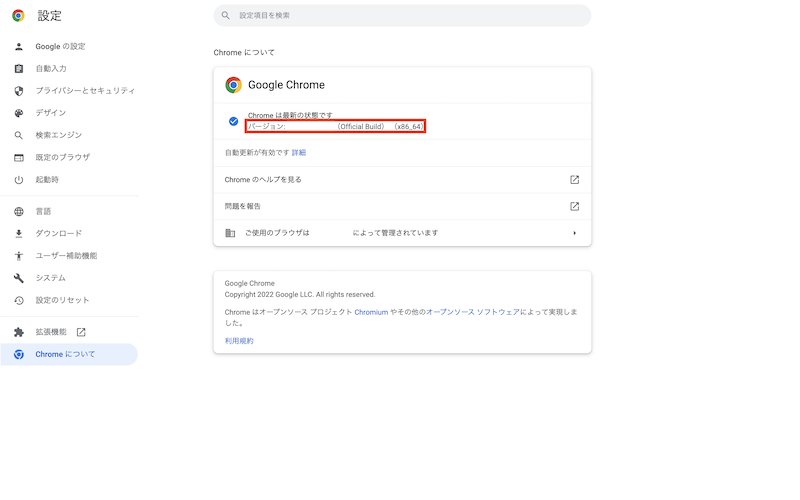This screenshot has height=500, width=800.
Task: Focus the 設定項目を検索 search field
Action: [x=402, y=15]
